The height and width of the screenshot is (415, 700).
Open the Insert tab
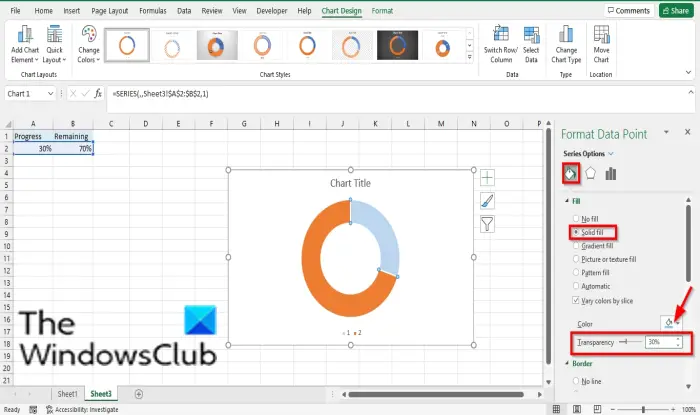coord(71,11)
